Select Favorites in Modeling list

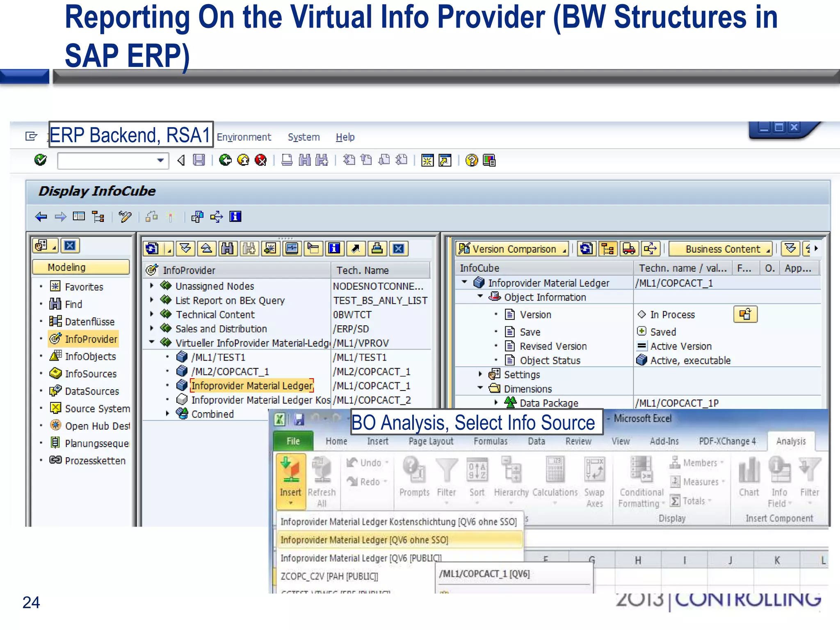click(84, 287)
